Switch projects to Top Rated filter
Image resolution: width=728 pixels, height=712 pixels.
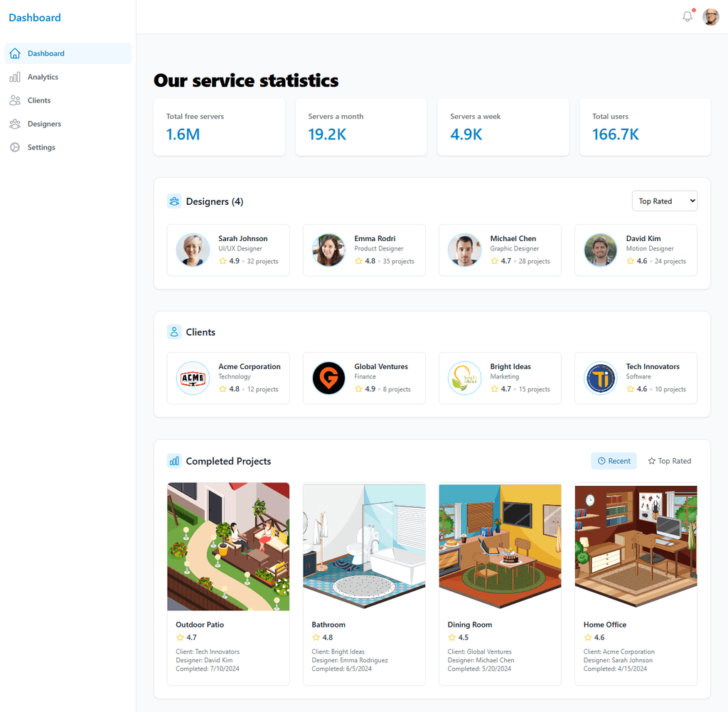tap(670, 461)
